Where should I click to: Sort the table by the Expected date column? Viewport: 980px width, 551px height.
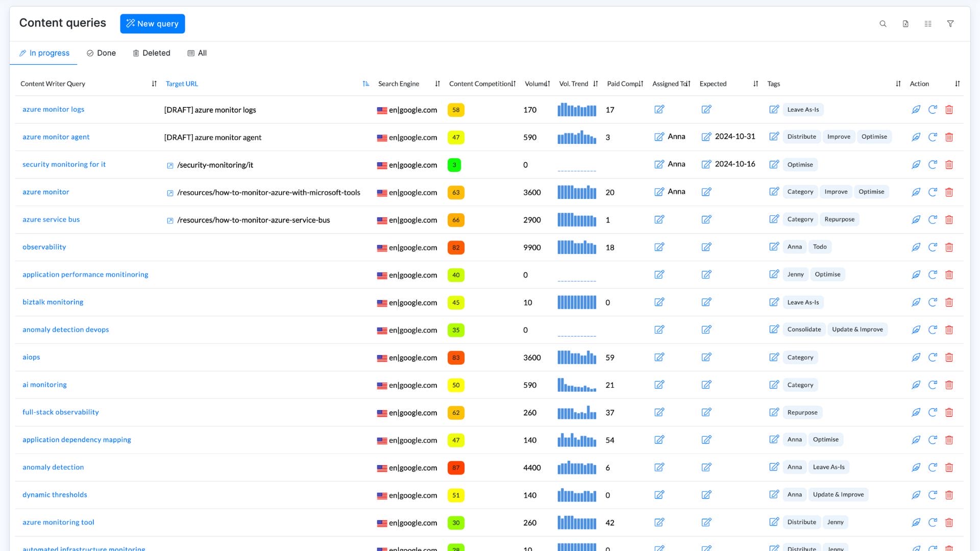click(755, 84)
